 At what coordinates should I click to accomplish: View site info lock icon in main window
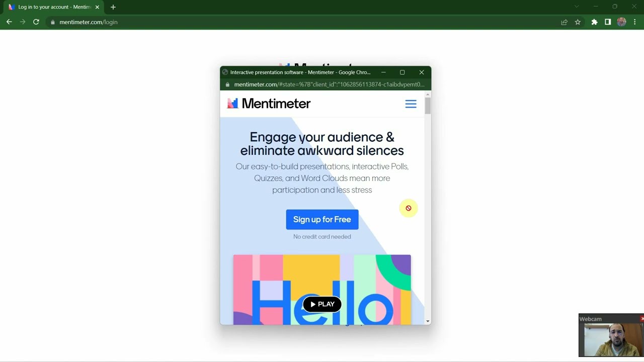(53, 22)
